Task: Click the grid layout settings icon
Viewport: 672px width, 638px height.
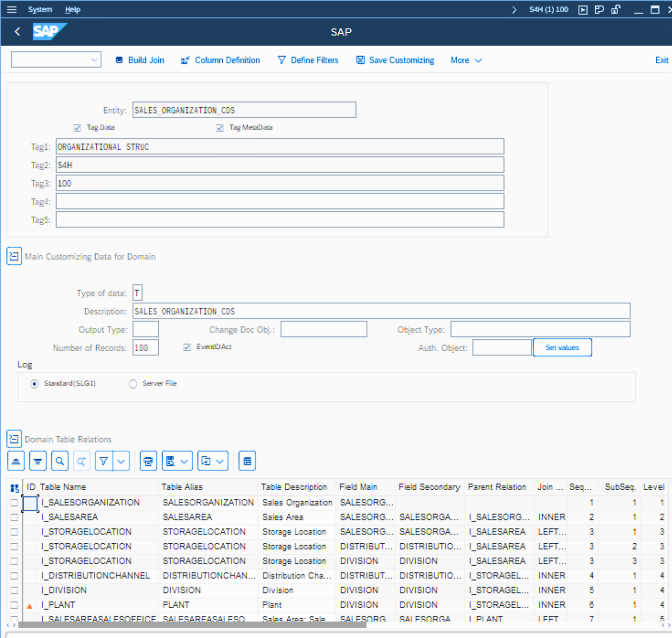Action: 247,461
